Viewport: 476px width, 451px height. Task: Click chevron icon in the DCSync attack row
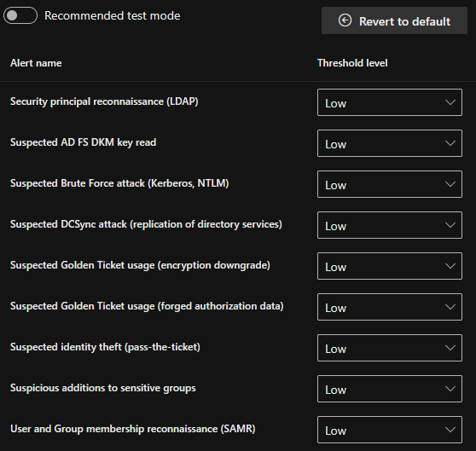[450, 225]
